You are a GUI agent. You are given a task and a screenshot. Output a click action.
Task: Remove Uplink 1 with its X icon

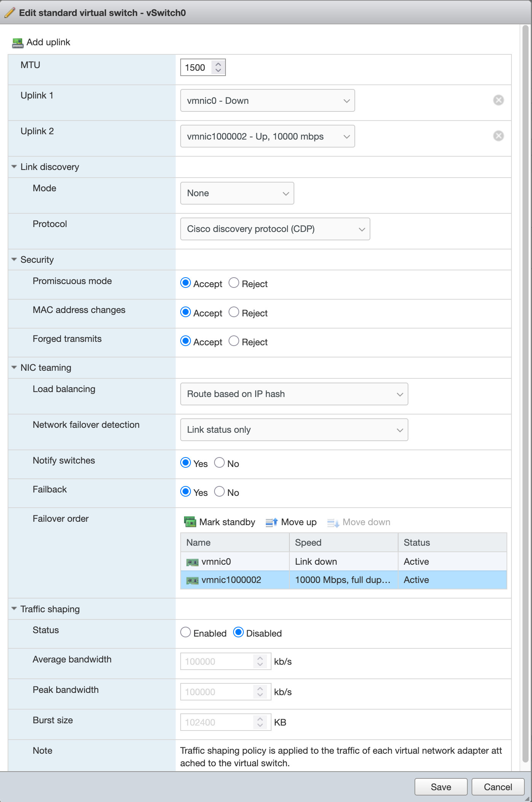click(x=498, y=100)
